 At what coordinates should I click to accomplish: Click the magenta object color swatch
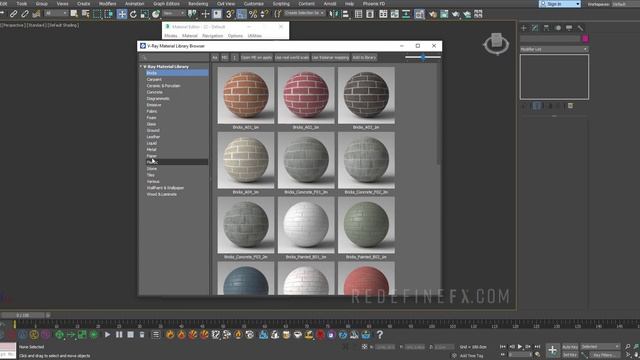point(585,38)
